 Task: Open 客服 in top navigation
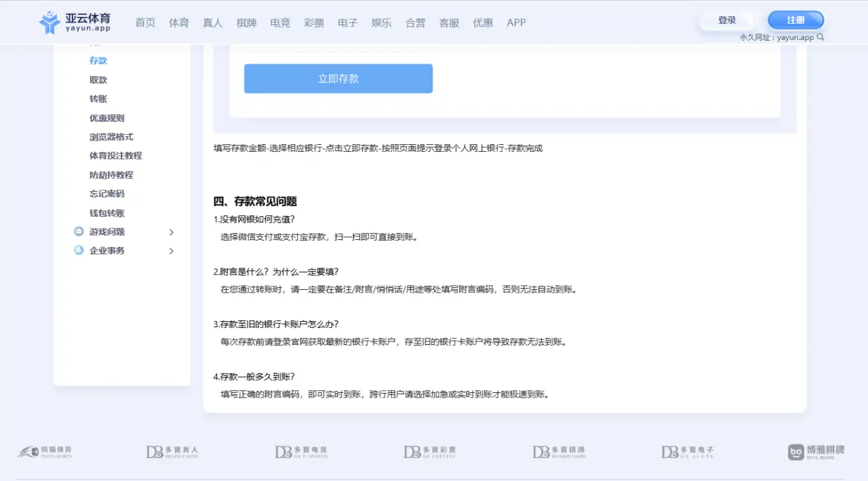pyautogui.click(x=449, y=22)
